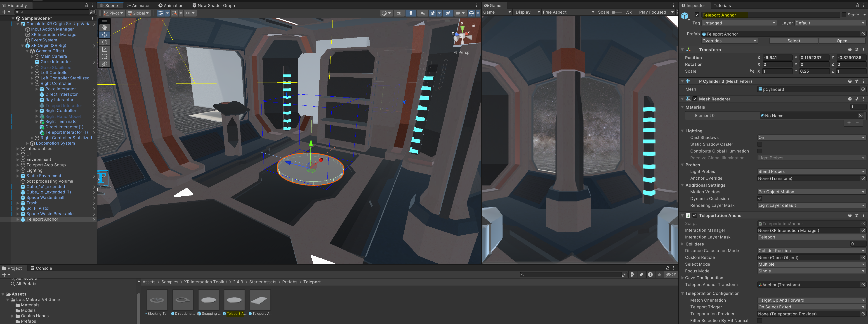Open the Animator tab
Image resolution: width=868 pixels, height=324 pixels.
[139, 5]
